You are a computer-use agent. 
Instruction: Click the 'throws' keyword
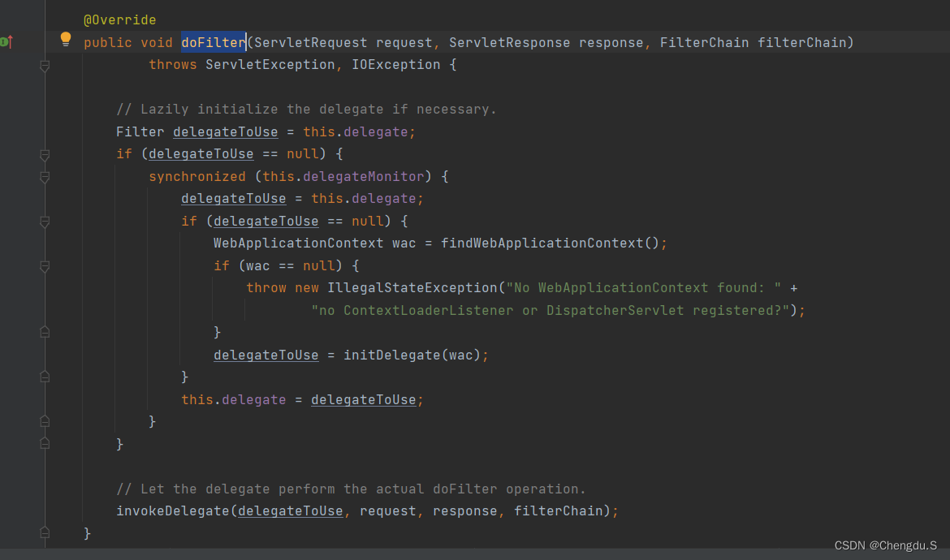tap(173, 65)
